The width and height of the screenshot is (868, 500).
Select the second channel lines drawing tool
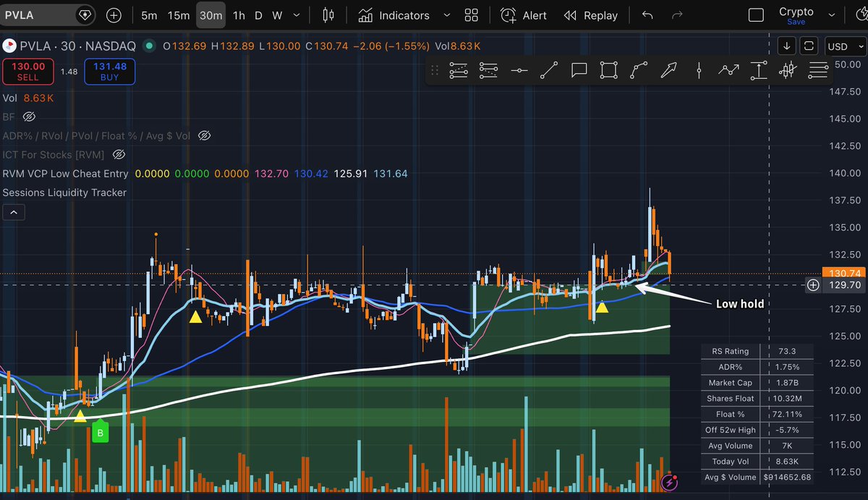click(x=489, y=70)
